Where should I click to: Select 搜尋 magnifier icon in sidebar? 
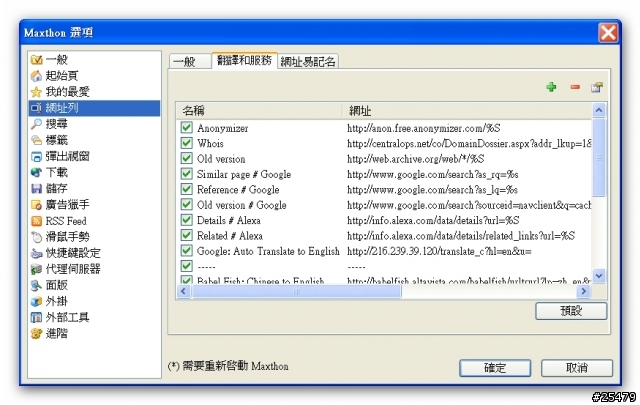[36, 124]
